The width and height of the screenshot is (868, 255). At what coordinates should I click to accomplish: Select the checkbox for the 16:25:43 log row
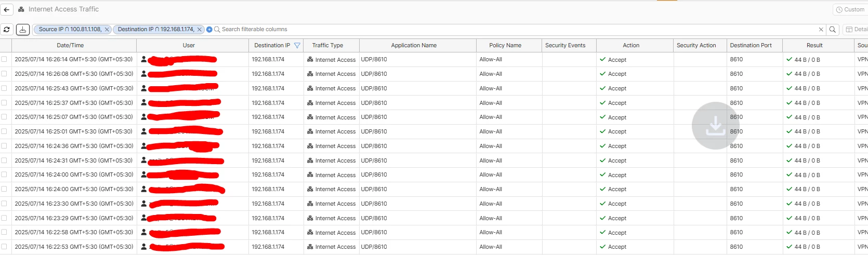point(4,88)
